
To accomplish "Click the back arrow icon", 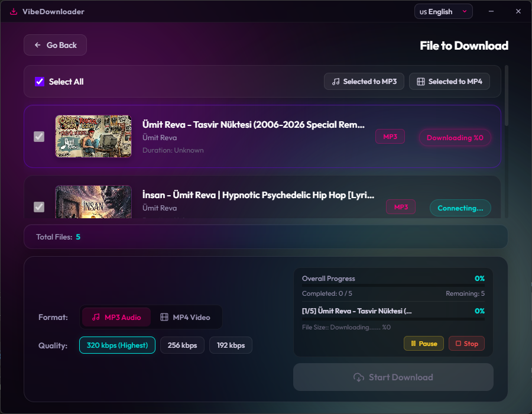I will [38, 45].
